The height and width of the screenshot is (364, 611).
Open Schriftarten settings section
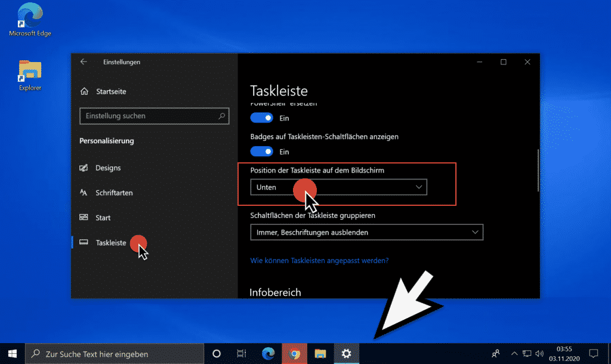coord(106,193)
